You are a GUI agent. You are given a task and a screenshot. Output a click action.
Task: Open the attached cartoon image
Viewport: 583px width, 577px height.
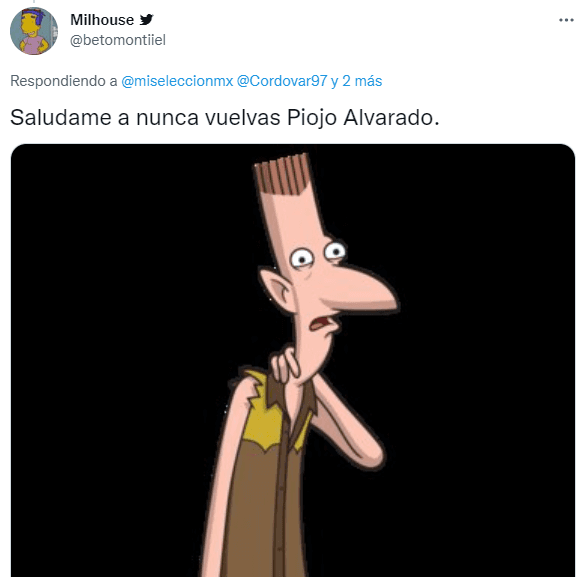coord(293,360)
